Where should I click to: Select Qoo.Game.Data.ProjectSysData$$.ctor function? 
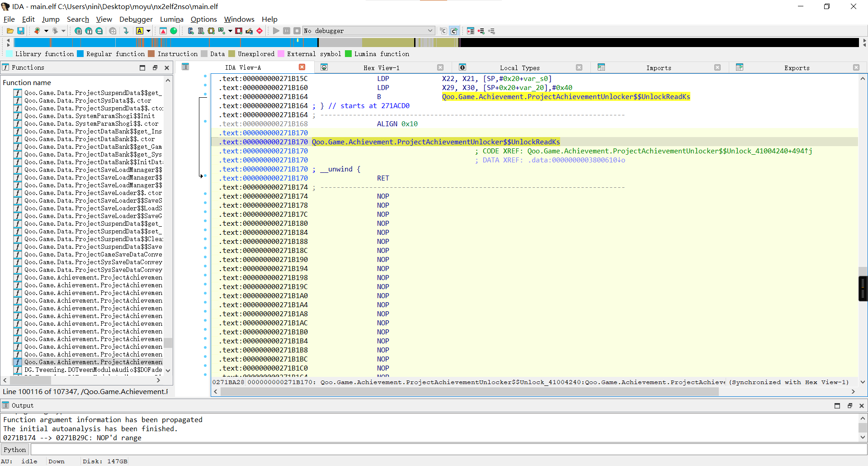click(x=88, y=100)
